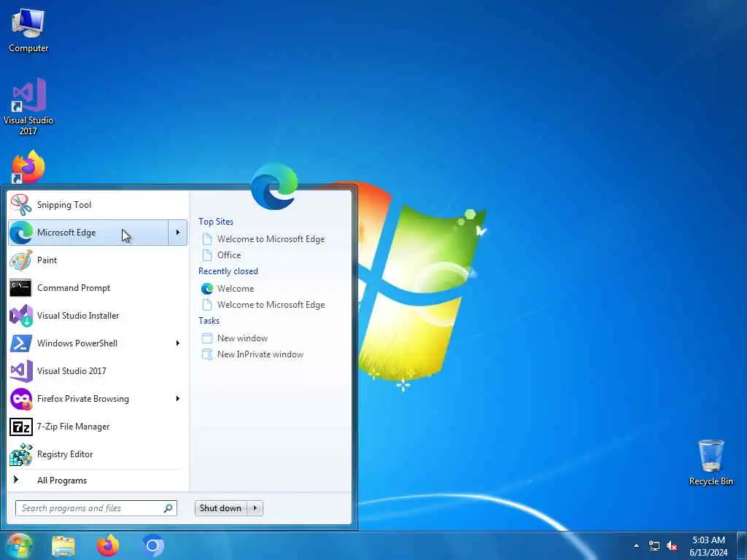Choose Visual Studio Installer entry

(98, 316)
